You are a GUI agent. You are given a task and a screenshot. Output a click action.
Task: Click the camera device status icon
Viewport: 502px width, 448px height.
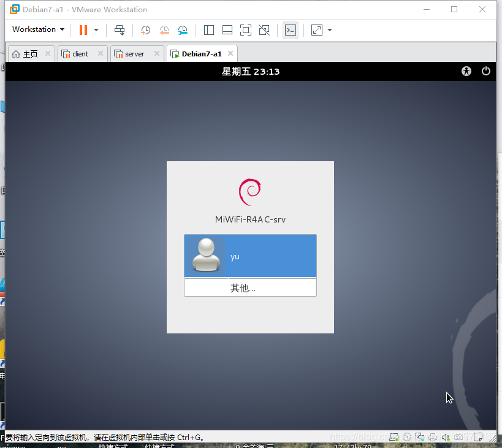tap(458, 437)
